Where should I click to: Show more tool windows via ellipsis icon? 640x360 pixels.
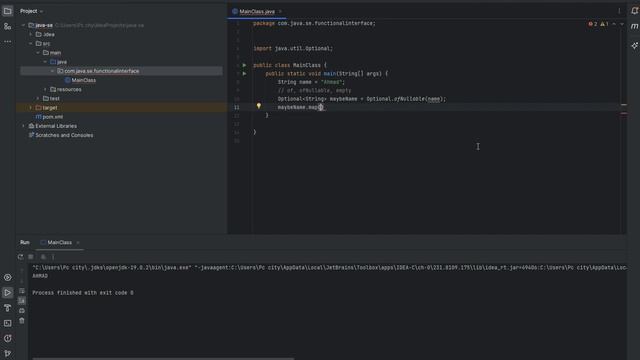[x=7, y=41]
